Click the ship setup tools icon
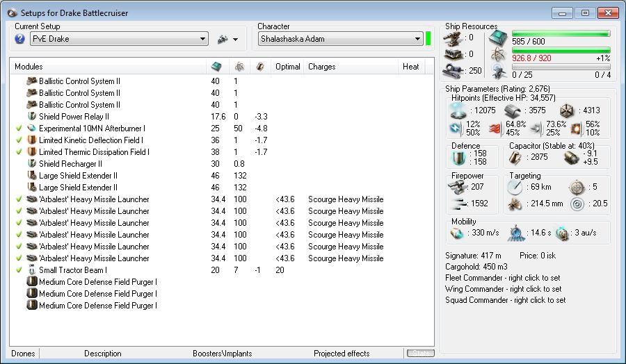The height and width of the screenshot is (364, 626). [x=223, y=39]
